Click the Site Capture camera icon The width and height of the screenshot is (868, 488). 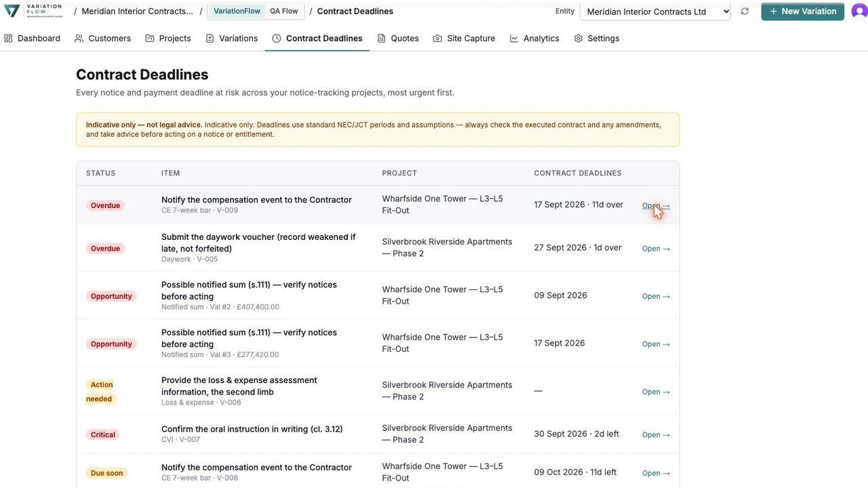tap(437, 39)
